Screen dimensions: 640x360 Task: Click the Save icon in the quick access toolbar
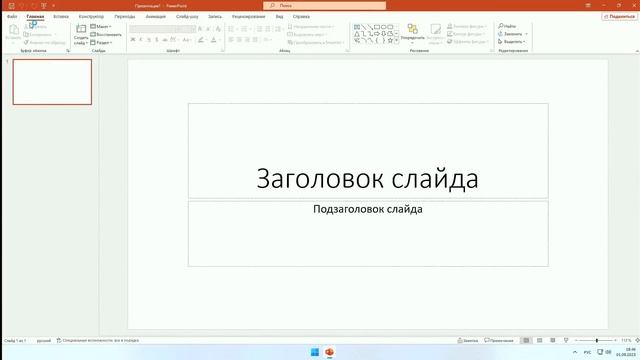coord(11,6)
